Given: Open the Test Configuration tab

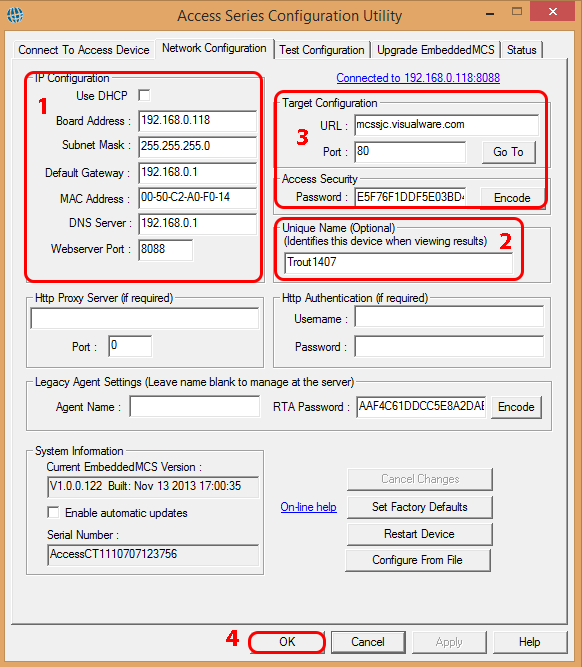Looking at the screenshot, I should point(322,50).
